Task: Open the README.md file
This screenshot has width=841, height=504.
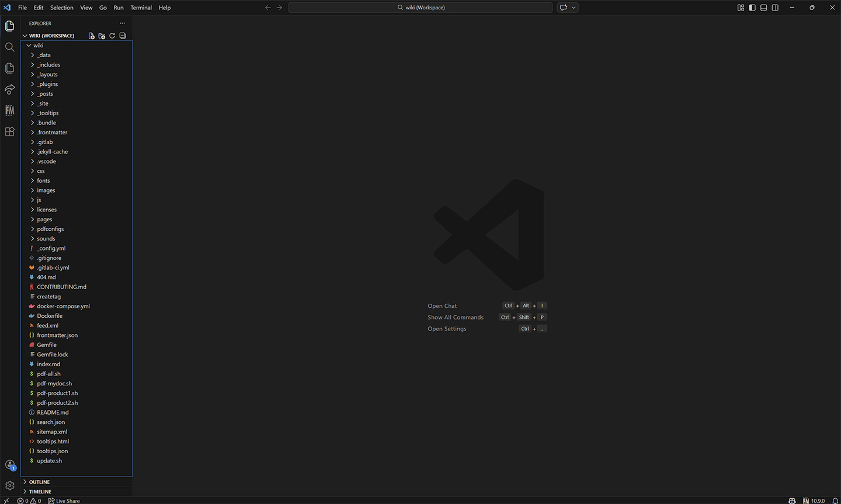Action: [x=77, y=412]
